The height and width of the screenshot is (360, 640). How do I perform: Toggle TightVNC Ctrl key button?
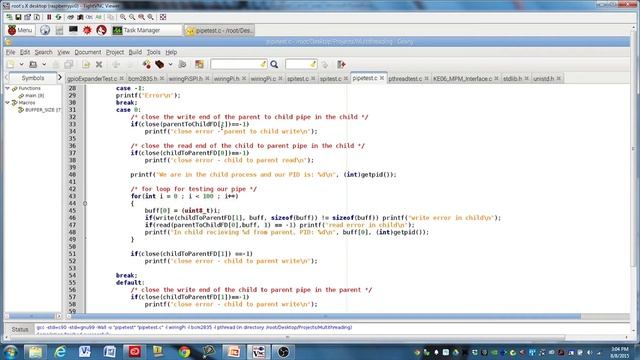point(89,17)
